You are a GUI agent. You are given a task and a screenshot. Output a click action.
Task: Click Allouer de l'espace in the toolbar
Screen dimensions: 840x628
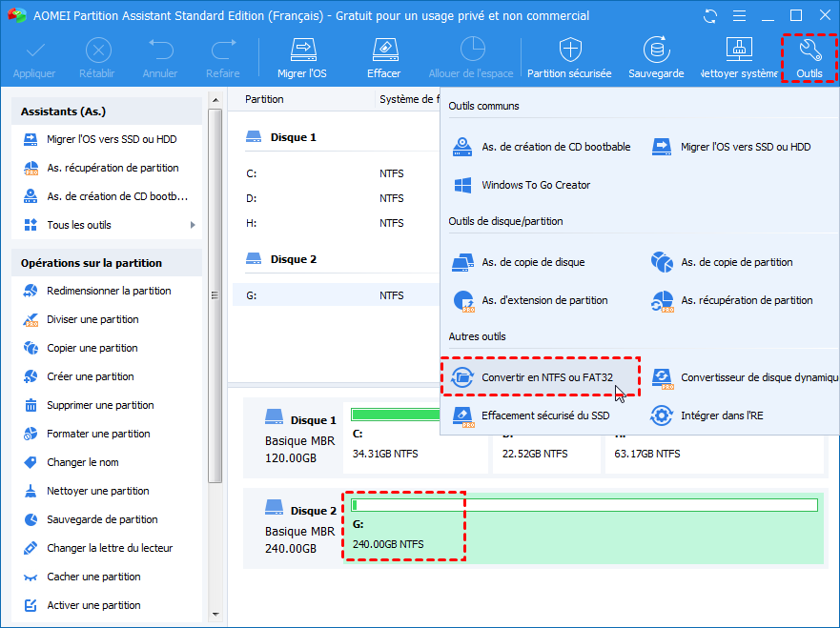470,58
